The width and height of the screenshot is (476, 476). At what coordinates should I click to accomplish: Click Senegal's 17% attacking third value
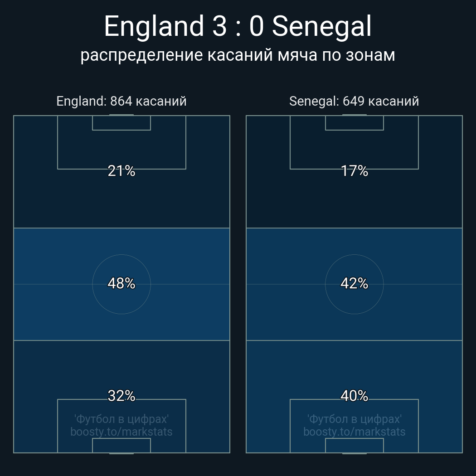(x=354, y=171)
